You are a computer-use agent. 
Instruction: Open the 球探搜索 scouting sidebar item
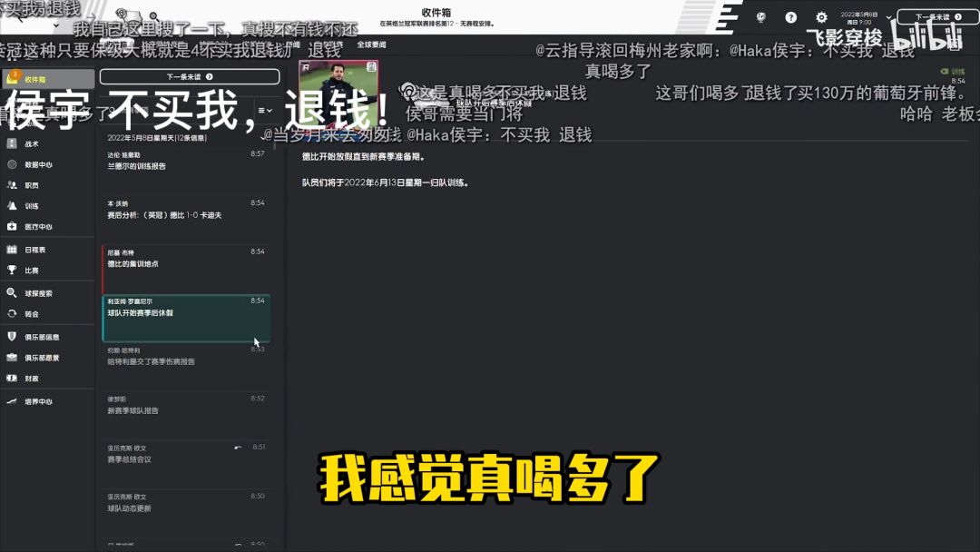47,293
